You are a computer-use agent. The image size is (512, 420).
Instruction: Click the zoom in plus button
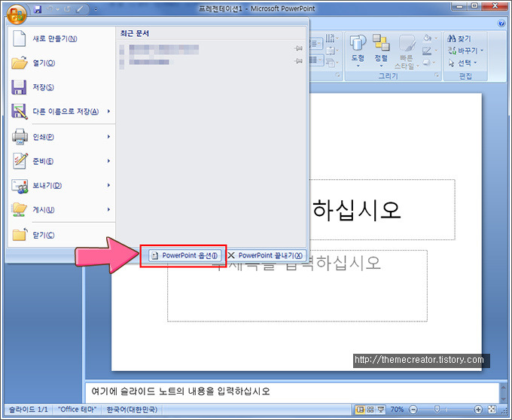[478, 409]
